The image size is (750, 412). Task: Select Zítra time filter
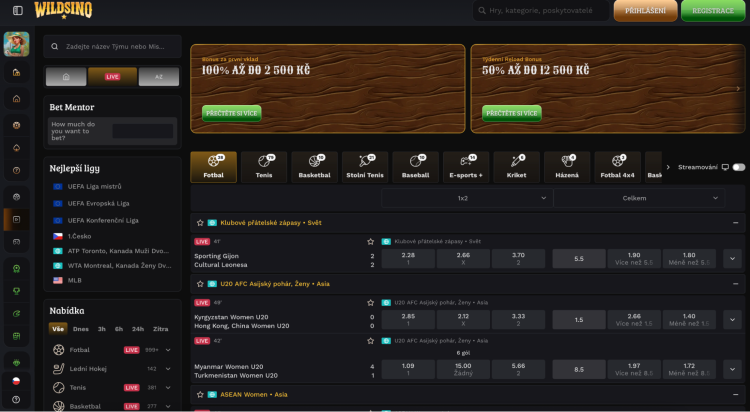tap(160, 329)
